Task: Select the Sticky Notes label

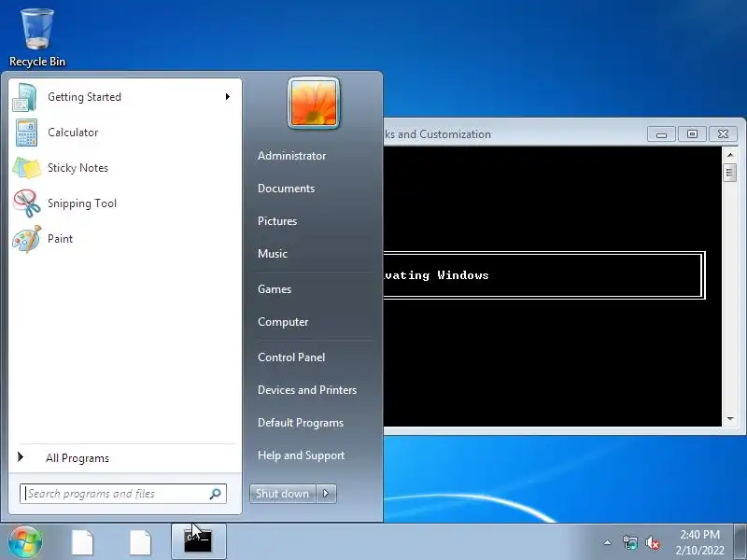Action: coord(78,168)
